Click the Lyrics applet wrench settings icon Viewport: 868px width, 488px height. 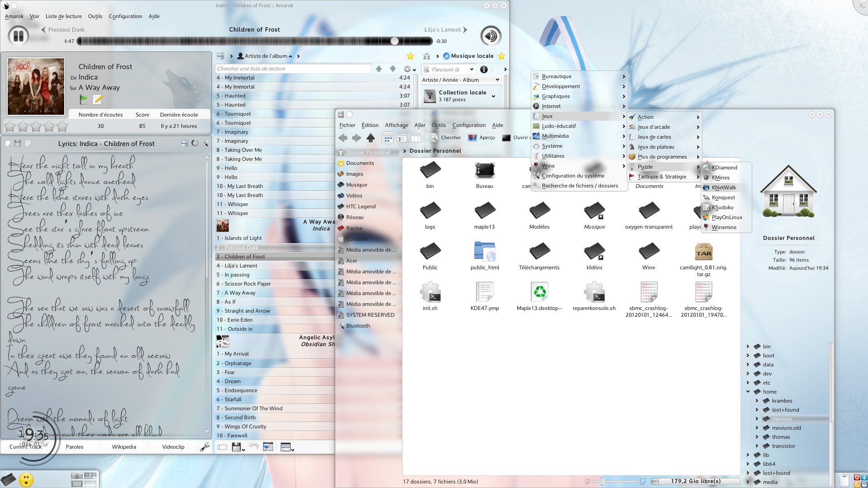coord(205,143)
